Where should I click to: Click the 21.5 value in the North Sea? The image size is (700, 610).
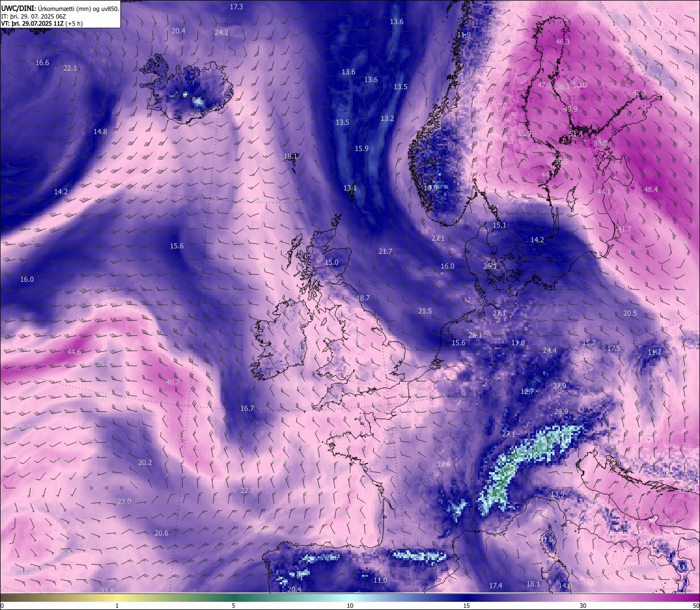[425, 311]
